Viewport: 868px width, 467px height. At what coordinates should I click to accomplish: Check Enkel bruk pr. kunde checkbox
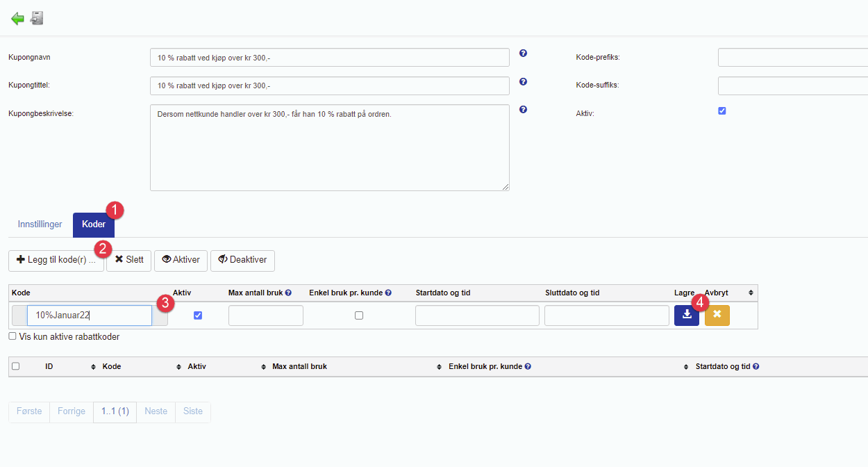pyautogui.click(x=359, y=316)
